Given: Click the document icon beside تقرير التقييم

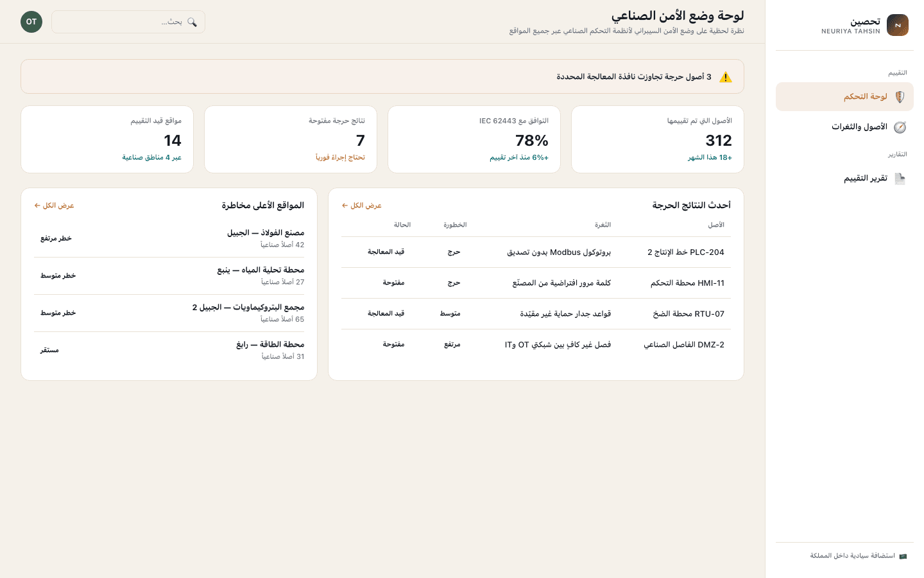Looking at the screenshot, I should [900, 179].
